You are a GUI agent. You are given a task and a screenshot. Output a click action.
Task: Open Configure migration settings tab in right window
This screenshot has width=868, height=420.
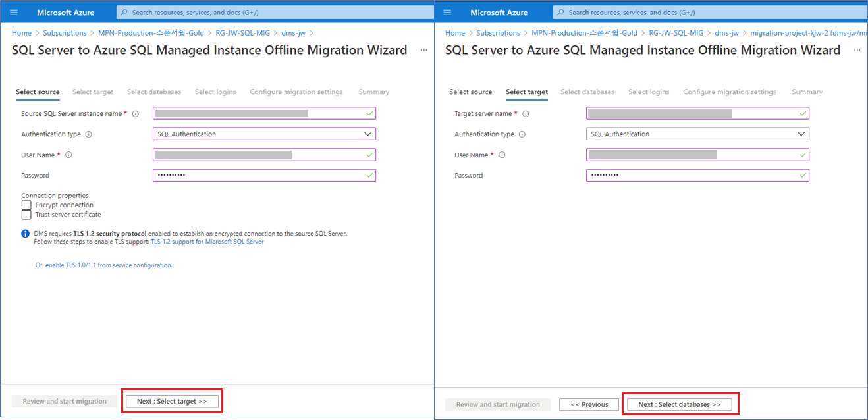point(730,92)
